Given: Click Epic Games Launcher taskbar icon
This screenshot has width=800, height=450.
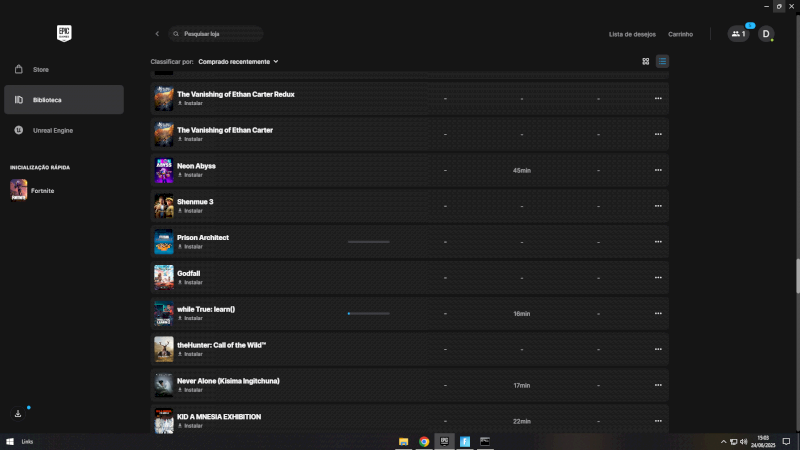Looking at the screenshot, I should tap(444, 441).
